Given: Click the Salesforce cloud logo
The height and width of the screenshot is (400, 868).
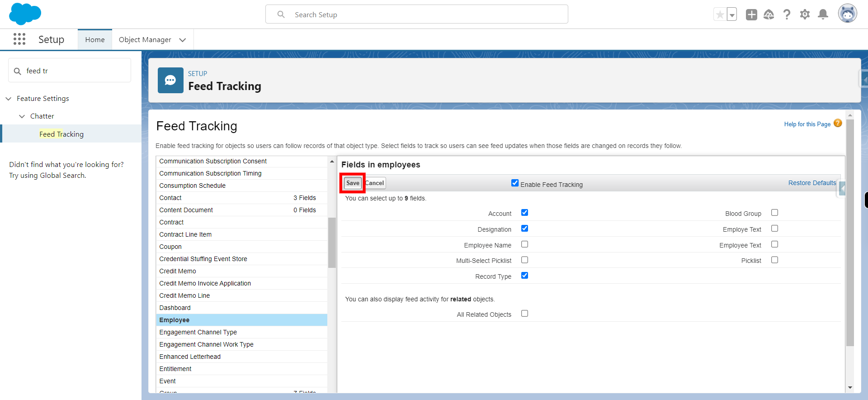Looking at the screenshot, I should click(25, 14).
